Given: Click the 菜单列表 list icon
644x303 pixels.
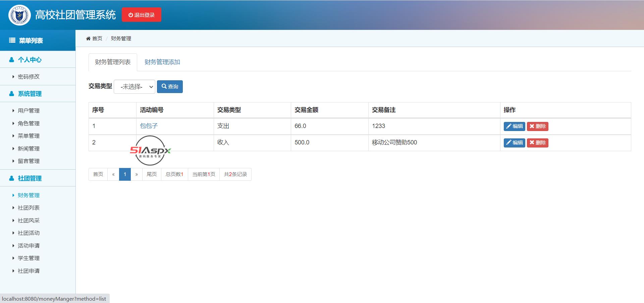Looking at the screenshot, I should (x=12, y=41).
